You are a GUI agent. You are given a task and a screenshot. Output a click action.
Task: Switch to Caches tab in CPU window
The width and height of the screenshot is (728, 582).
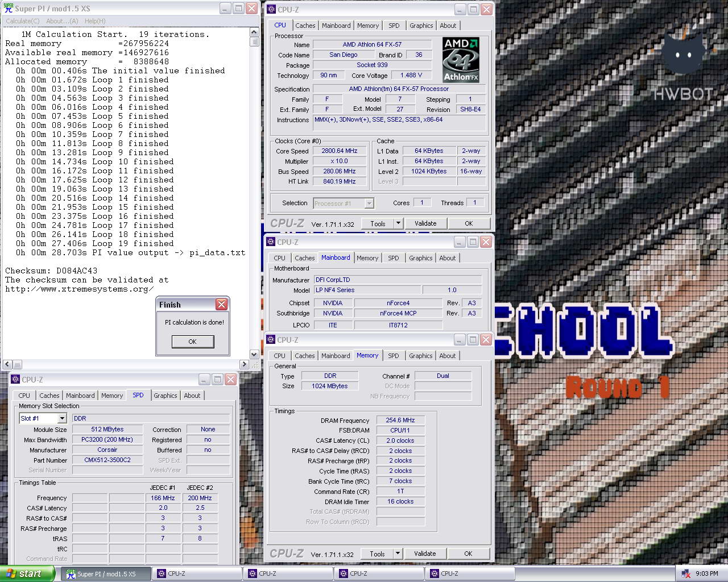point(305,26)
